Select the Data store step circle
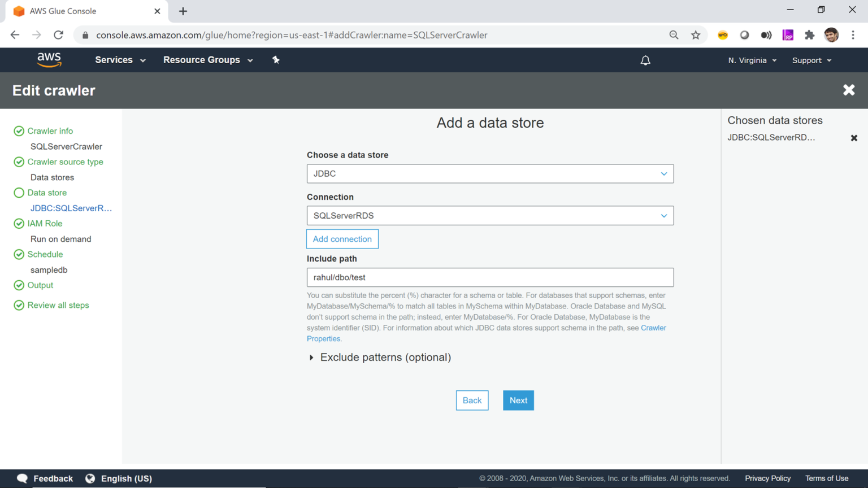The height and width of the screenshot is (488, 868). [19, 193]
